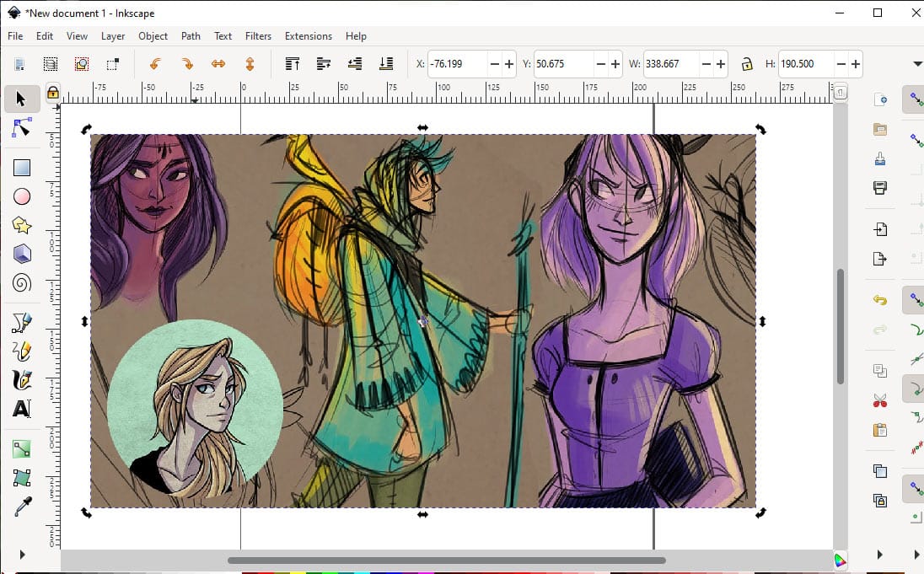924x574 pixels.
Task: Lower selection to bottom
Action: pos(386,64)
